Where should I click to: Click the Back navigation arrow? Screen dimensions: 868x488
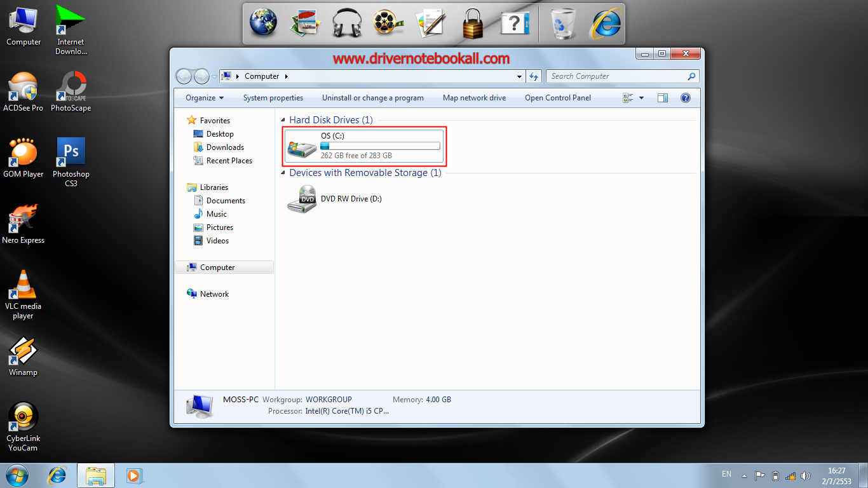(x=184, y=76)
